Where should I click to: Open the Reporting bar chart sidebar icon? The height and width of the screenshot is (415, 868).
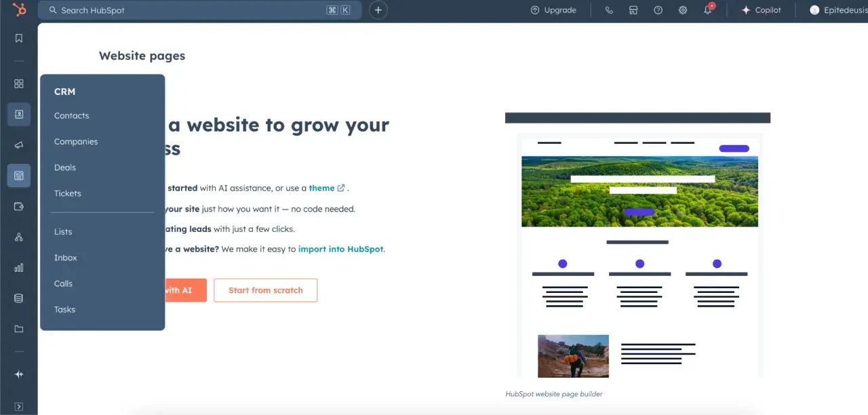pos(19,268)
